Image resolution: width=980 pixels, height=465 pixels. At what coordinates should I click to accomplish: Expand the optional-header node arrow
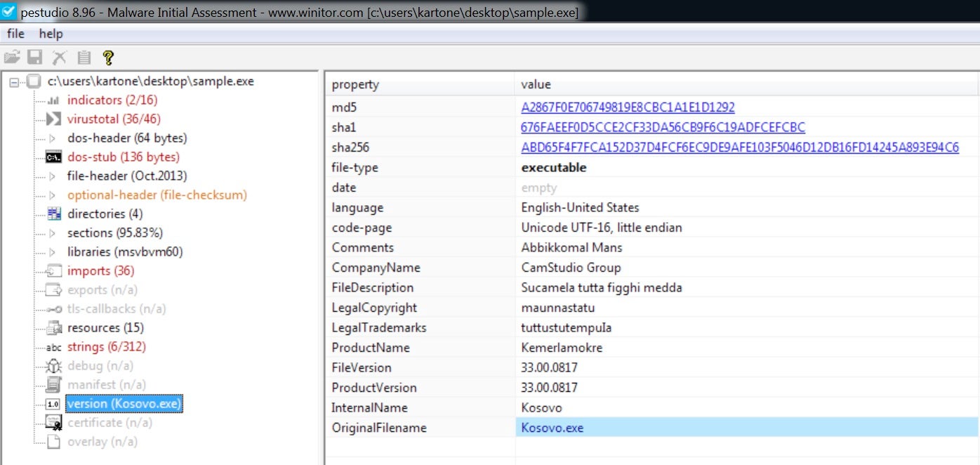point(53,195)
